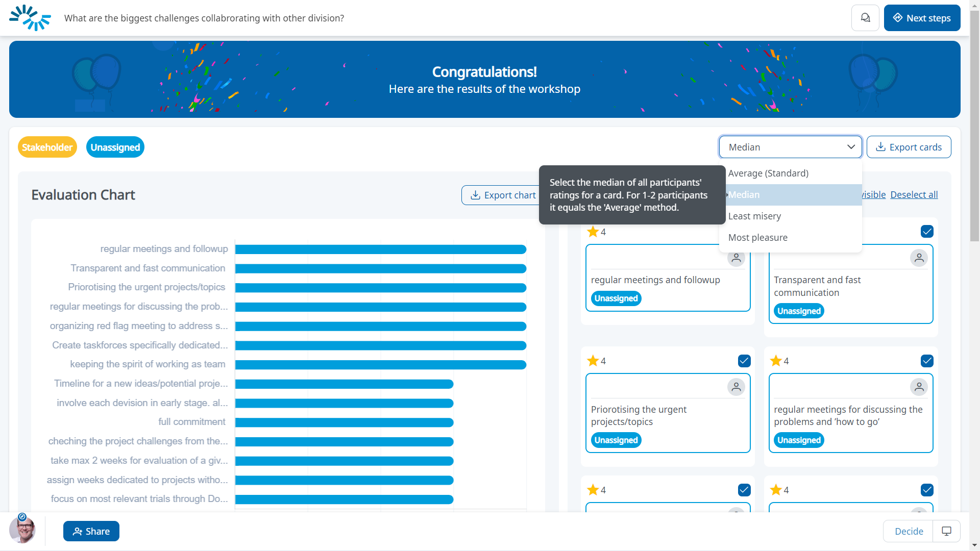Filter by the Stakeholder tag
The width and height of the screenshot is (980, 551).
(47, 147)
